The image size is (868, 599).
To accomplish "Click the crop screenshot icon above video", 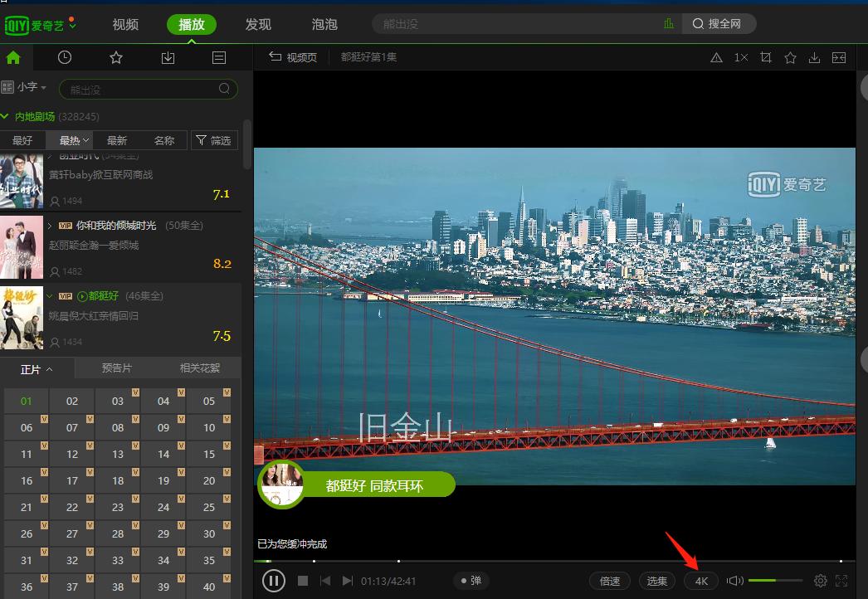I will (765, 57).
